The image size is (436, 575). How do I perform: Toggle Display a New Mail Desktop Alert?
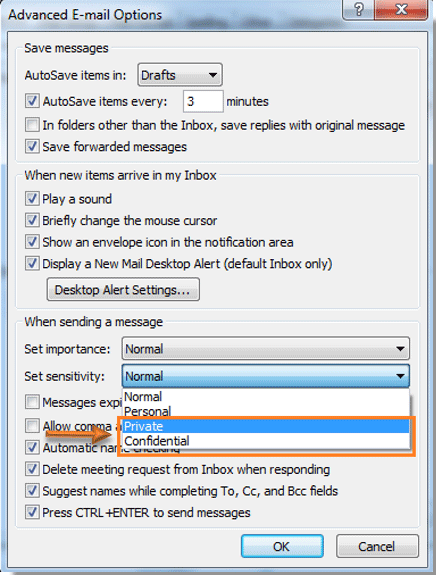click(32, 264)
